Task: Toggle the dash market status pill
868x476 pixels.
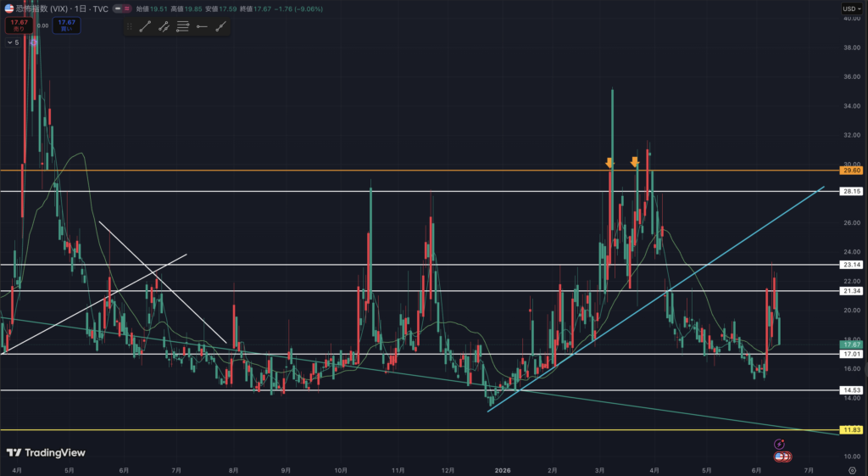Action: (117, 8)
